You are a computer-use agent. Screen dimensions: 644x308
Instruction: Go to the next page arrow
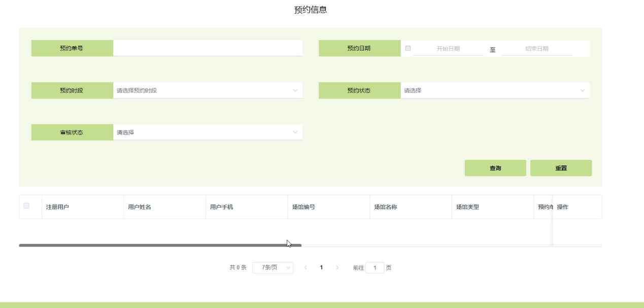click(337, 267)
